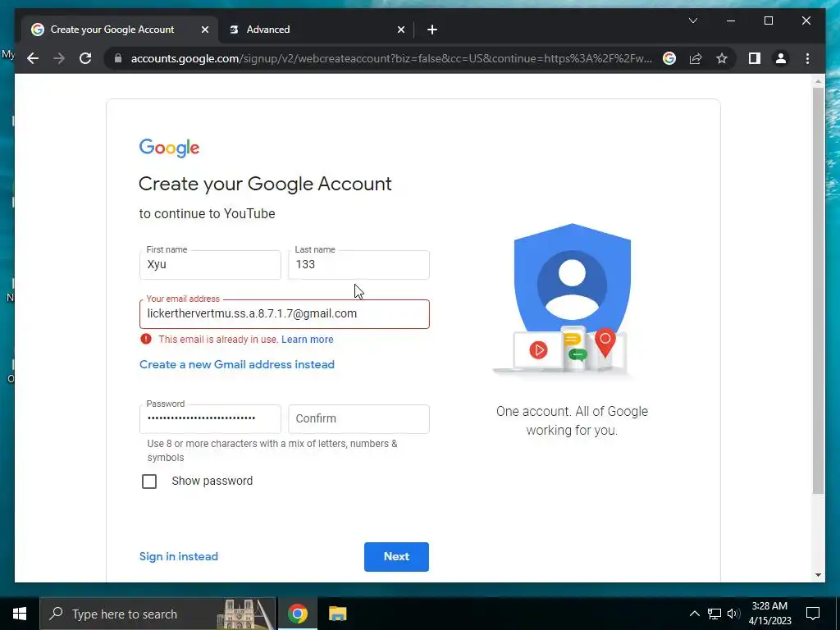Open File Explorer from the taskbar

pos(337,614)
